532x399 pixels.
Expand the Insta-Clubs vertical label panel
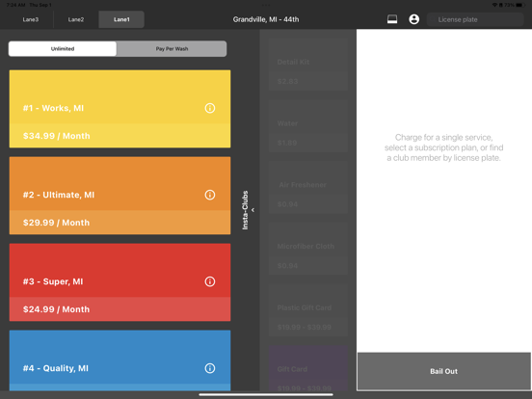click(245, 210)
